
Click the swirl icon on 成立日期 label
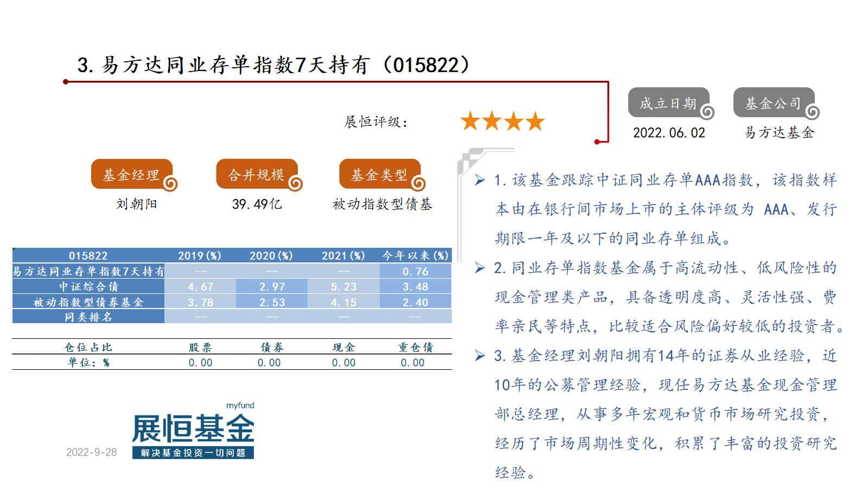tap(707, 112)
